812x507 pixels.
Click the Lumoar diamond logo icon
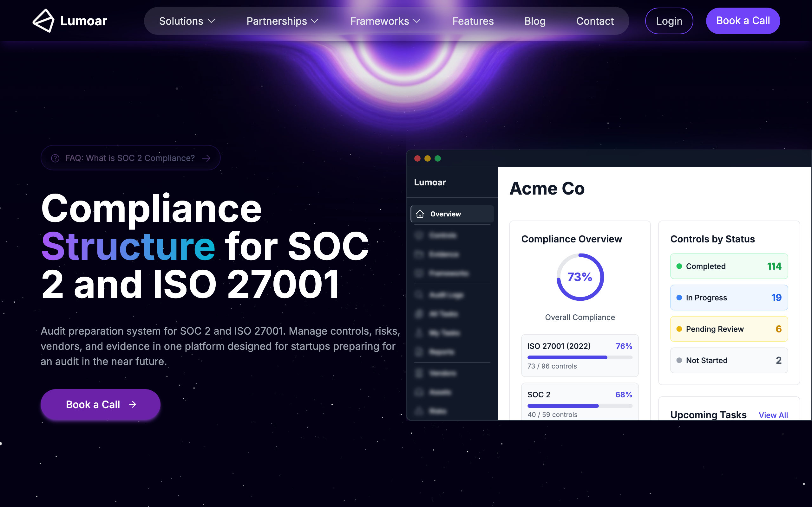pos(43,21)
